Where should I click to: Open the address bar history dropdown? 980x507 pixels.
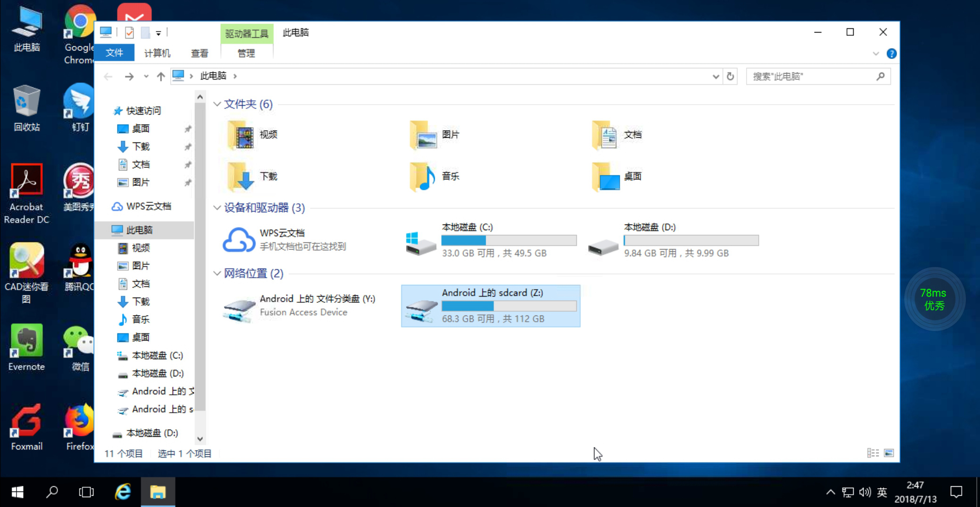[x=715, y=76]
